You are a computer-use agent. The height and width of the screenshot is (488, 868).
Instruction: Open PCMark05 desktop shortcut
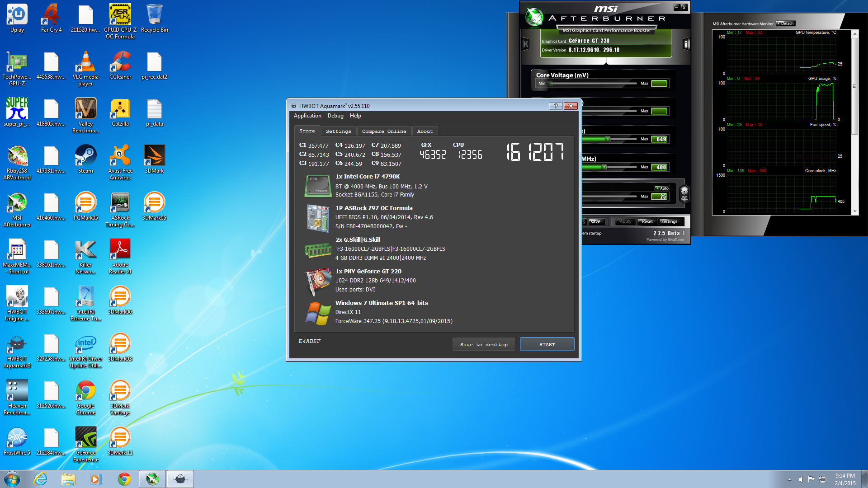86,206
